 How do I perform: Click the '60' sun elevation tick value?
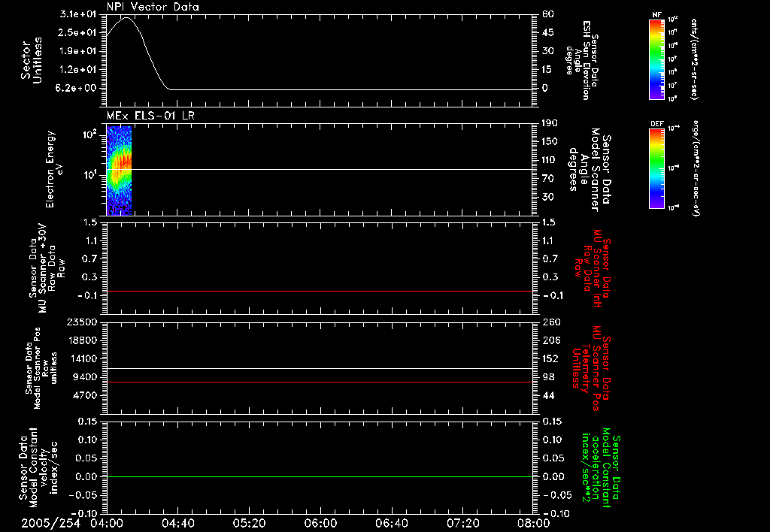click(548, 14)
